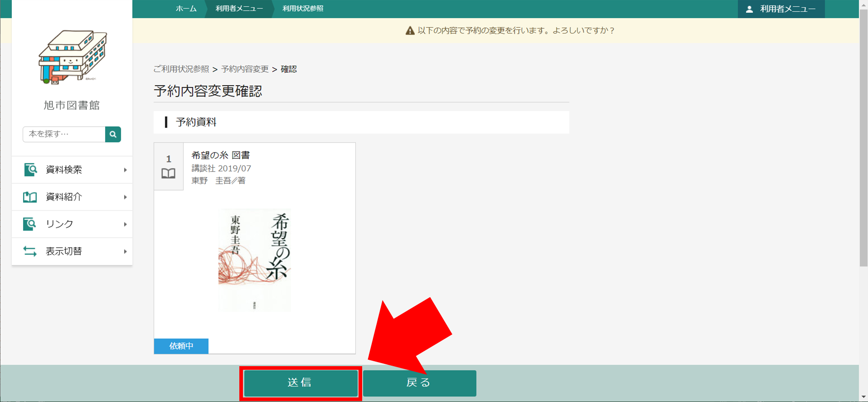Screen dimensions: 868x402
Task: Go back with the 戻る button
Action: [x=419, y=383]
